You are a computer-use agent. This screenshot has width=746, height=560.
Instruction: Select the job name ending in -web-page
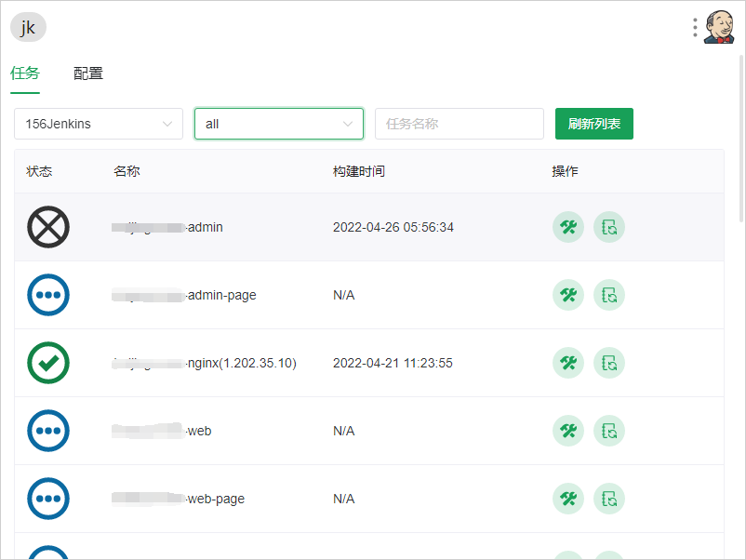178,500
